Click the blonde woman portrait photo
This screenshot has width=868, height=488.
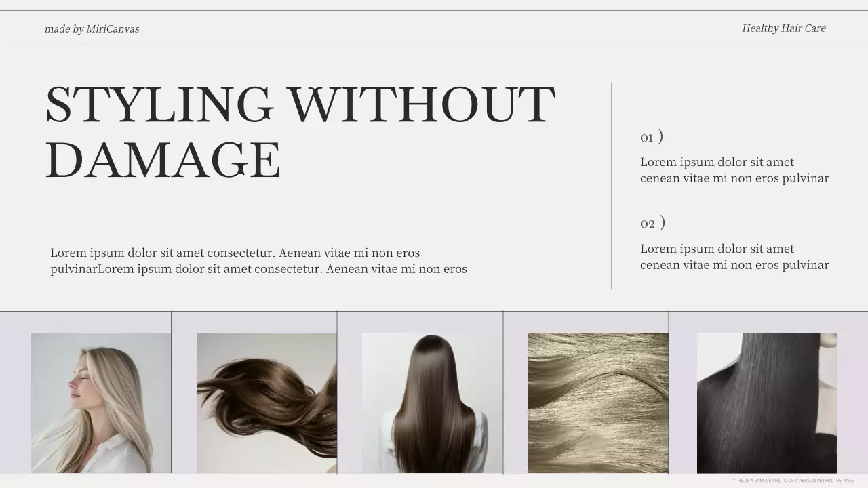[x=100, y=403]
